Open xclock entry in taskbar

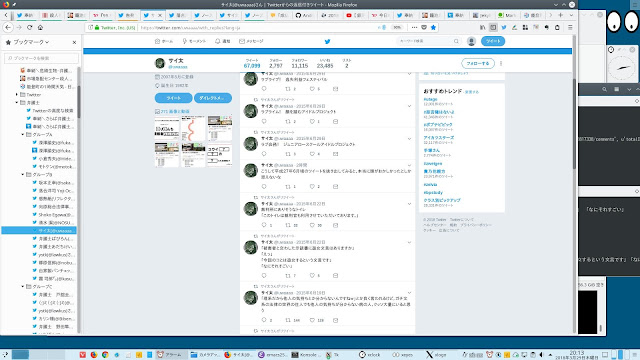370,355
